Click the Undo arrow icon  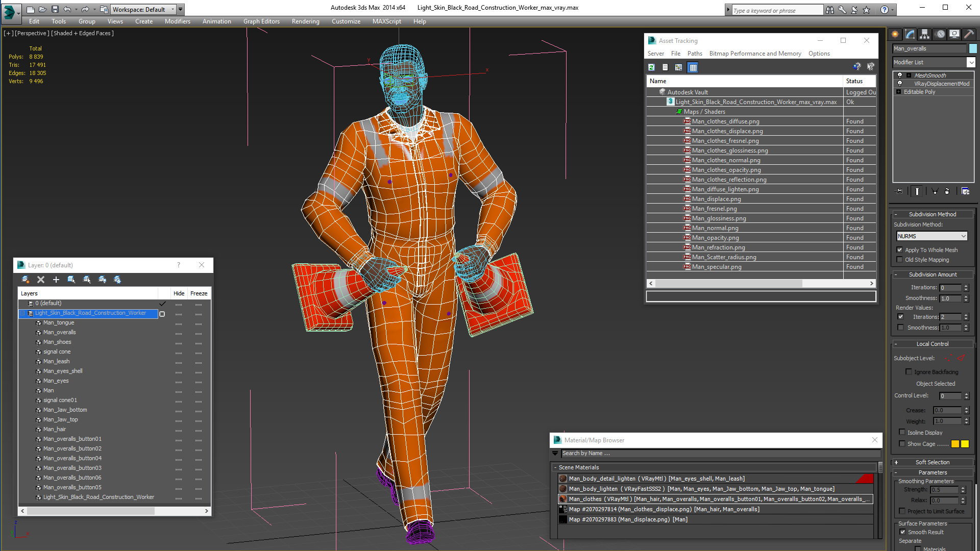(67, 9)
